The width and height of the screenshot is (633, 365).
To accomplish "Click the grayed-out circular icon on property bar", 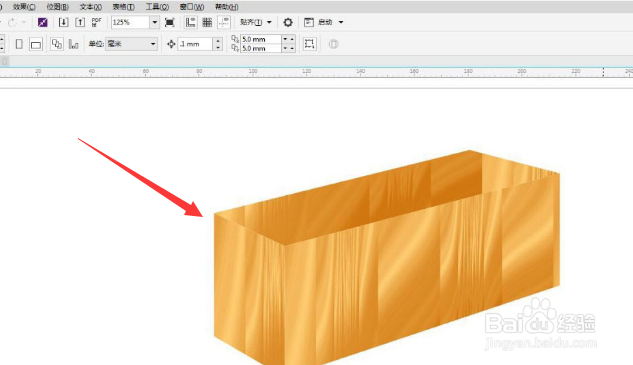I will pos(333,44).
